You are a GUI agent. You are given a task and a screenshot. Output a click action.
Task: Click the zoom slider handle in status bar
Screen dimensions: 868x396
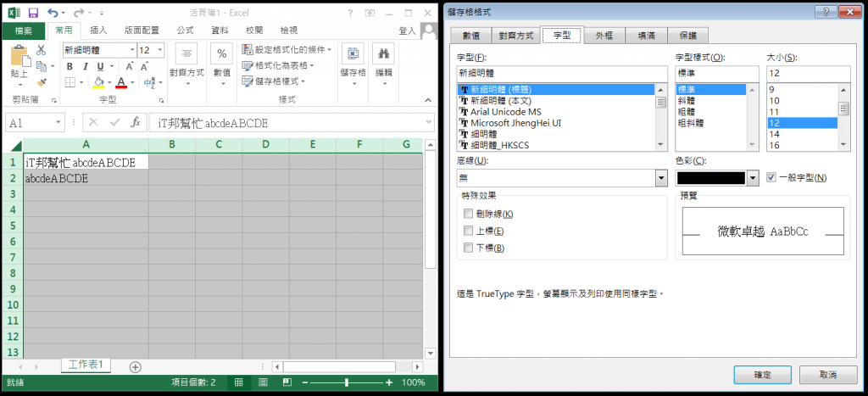tap(347, 382)
